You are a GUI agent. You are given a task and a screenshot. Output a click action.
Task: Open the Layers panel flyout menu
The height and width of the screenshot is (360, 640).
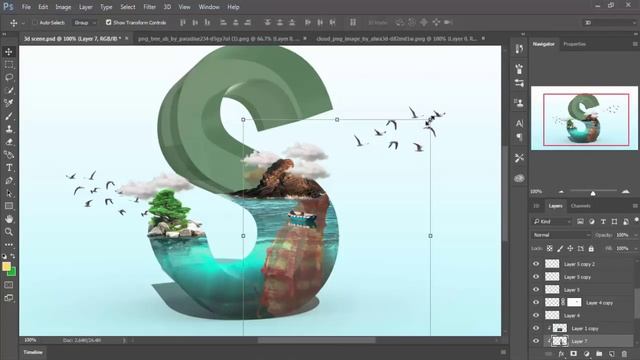point(635,206)
